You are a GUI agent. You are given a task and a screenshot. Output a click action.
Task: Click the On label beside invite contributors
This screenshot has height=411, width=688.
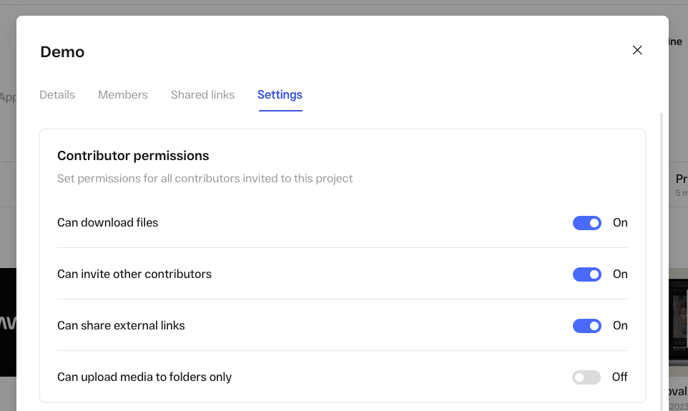620,274
